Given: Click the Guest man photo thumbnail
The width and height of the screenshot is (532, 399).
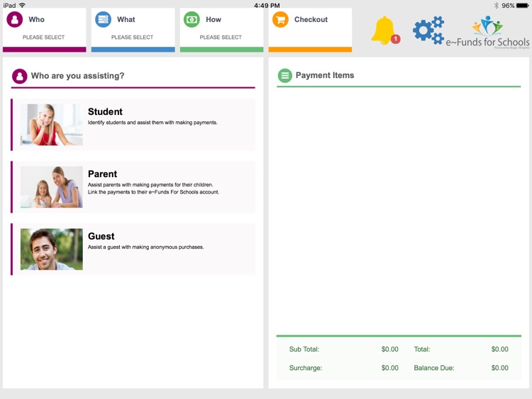Looking at the screenshot, I should coord(52,249).
